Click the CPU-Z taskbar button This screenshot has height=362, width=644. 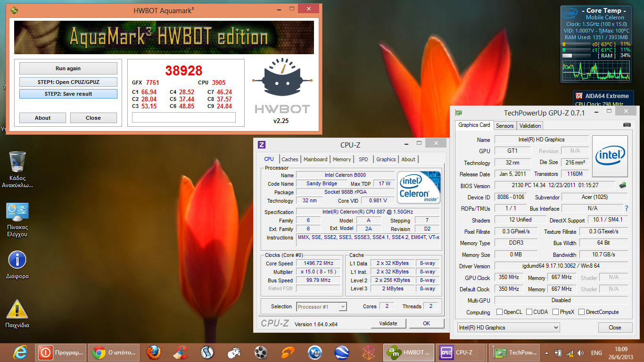tap(461, 352)
